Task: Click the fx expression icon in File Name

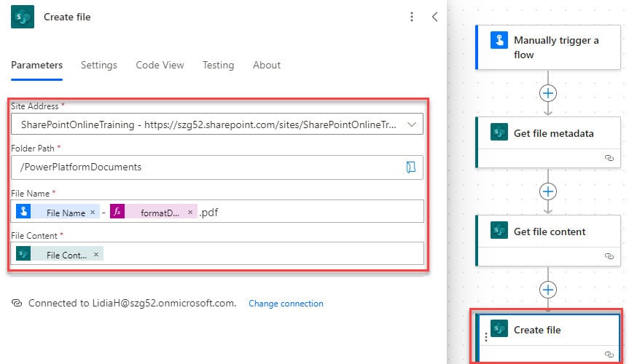Action: [x=117, y=211]
